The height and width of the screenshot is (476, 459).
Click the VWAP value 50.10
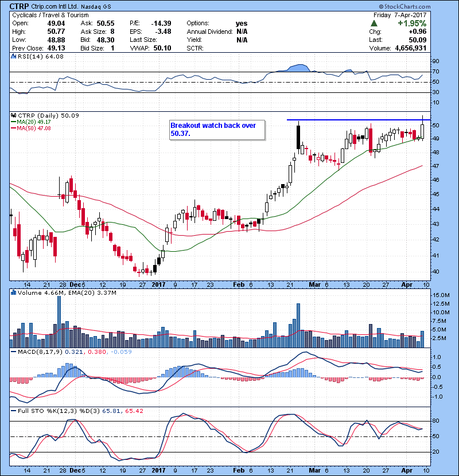click(162, 48)
